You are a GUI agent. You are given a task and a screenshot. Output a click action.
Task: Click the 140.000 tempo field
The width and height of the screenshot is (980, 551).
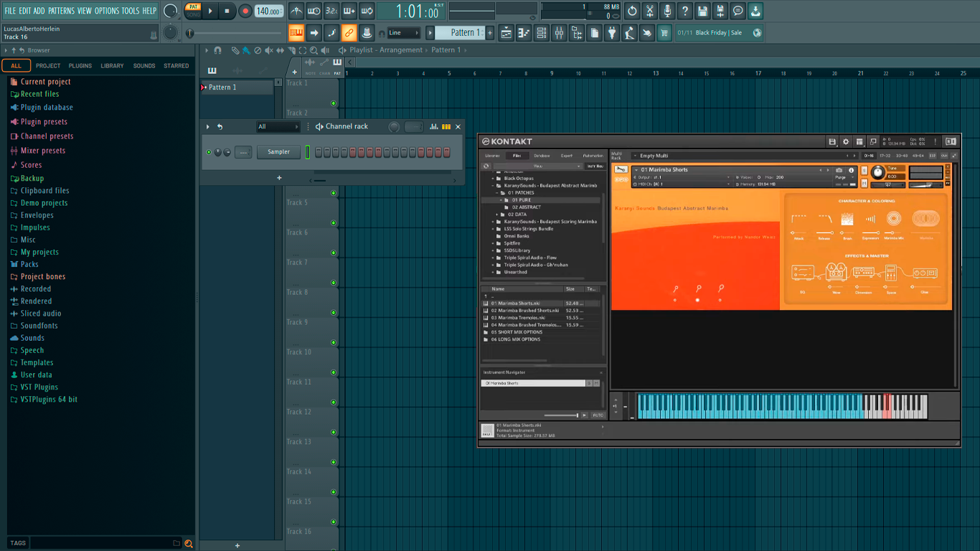(x=268, y=11)
